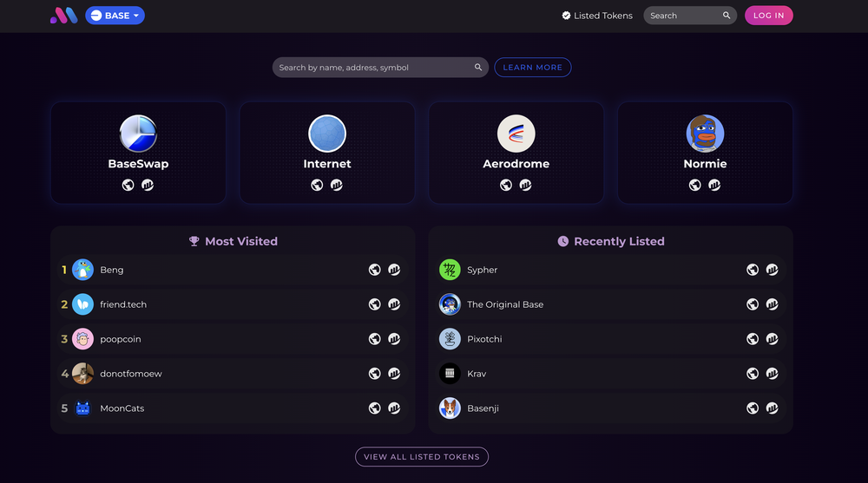Open Sypher website globe icon
868x483 pixels.
coord(753,270)
